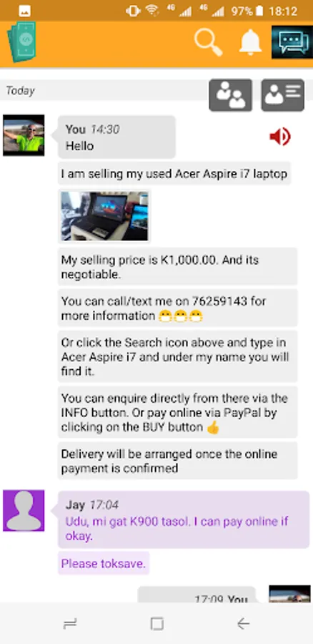Tap the Android home square button
This screenshot has height=644, width=313.
156,624
